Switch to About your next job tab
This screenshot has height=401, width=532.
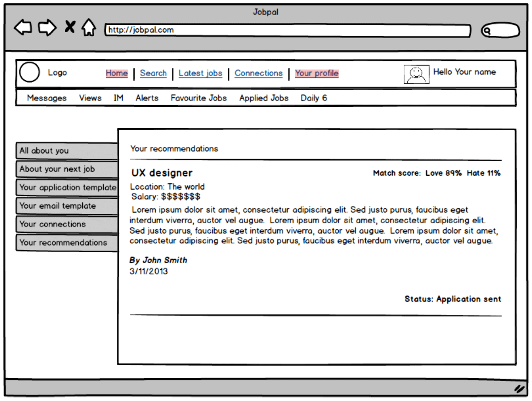67,169
